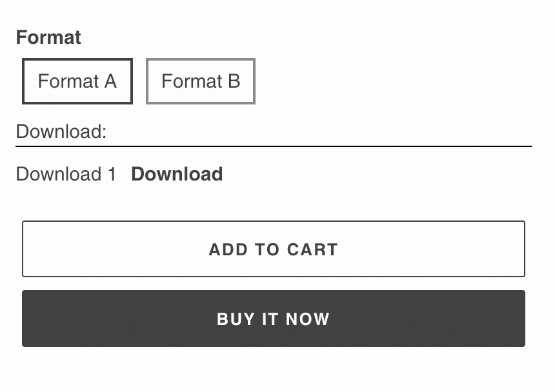The width and height of the screenshot is (555, 392).
Task: Choose the dark-bordered Format A box
Action: 77,81
